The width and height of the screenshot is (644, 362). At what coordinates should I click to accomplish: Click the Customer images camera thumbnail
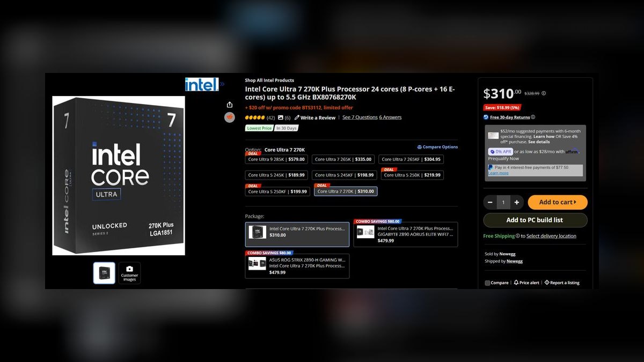[x=129, y=273]
